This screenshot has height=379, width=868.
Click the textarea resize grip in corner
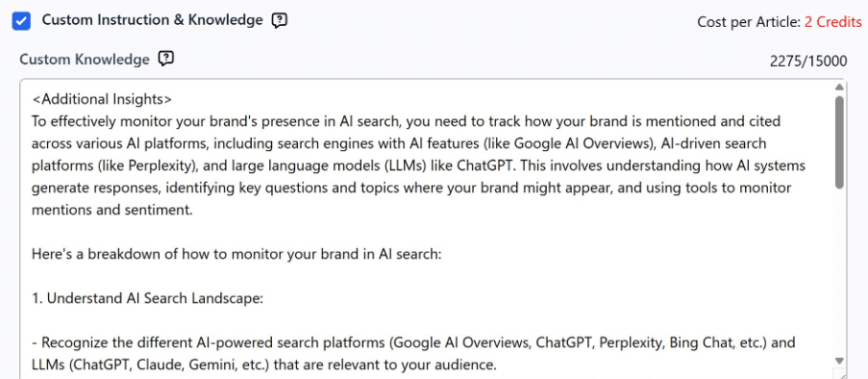point(839,373)
